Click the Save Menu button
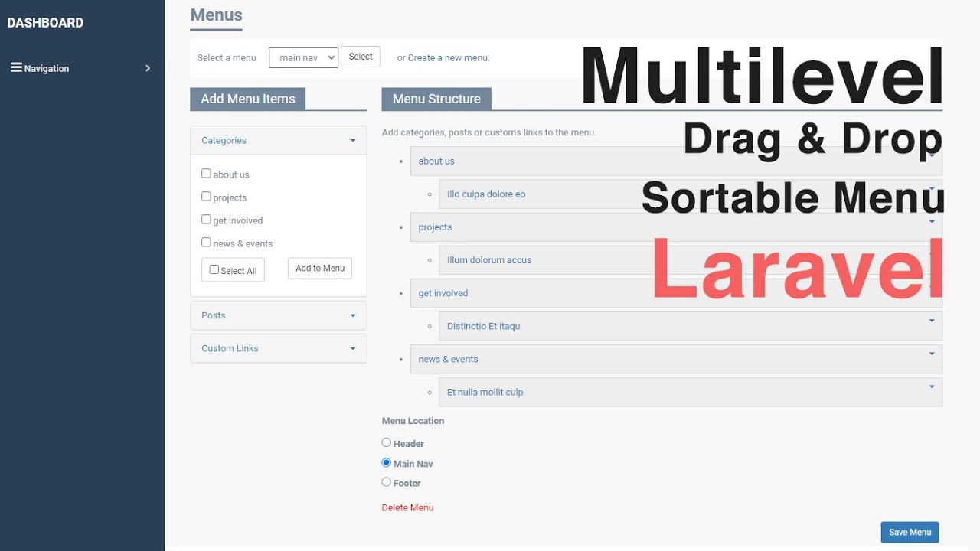Viewport: 980px width, 551px height. 910,533
